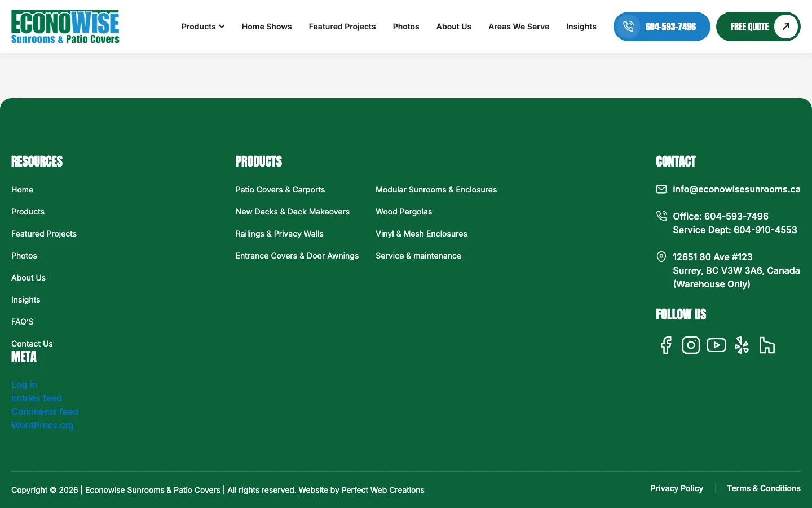
Task: Open the Contact Us footer link
Action: 32,344
